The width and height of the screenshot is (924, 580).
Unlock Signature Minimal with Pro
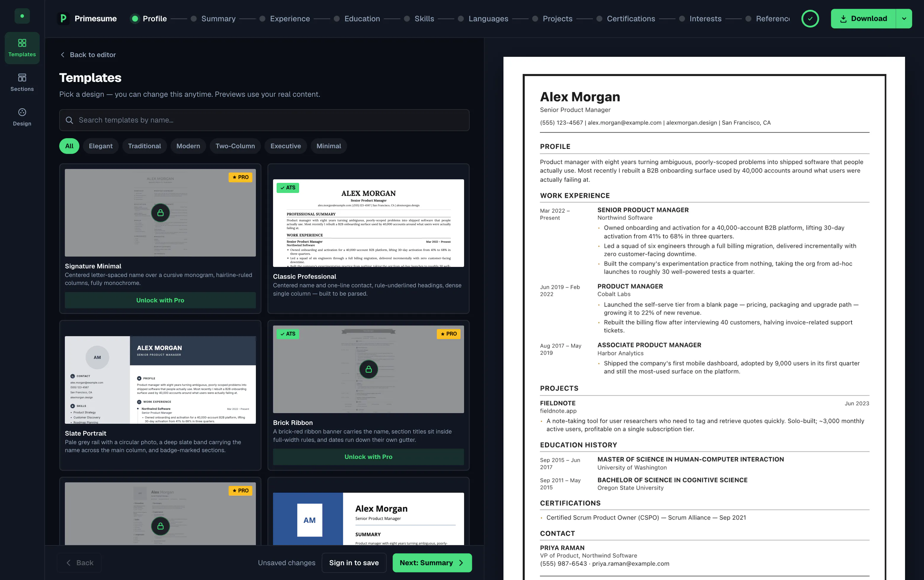point(160,301)
